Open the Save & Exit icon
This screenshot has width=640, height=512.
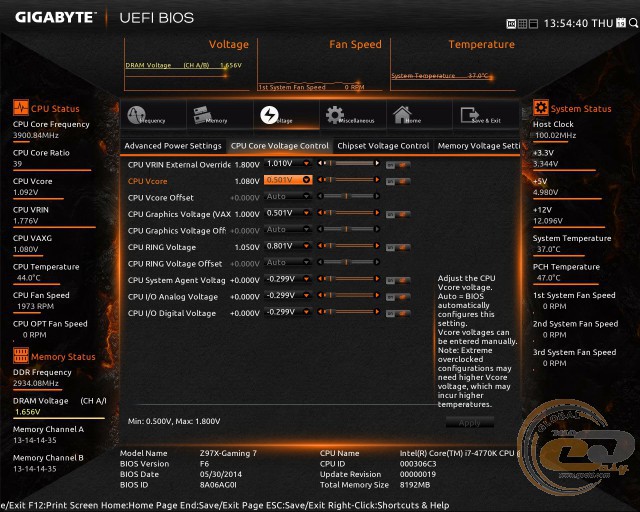[470, 115]
